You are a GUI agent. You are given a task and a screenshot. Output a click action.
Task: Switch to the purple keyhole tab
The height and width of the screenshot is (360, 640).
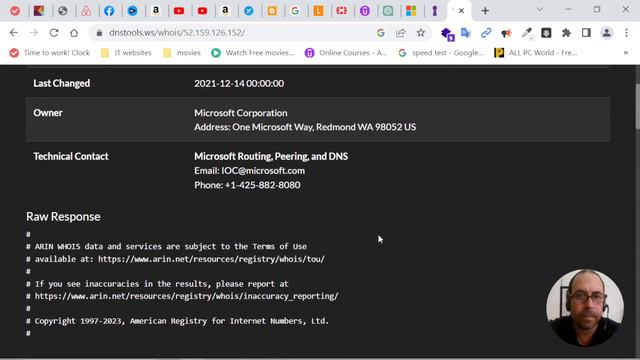pyautogui.click(x=435, y=11)
